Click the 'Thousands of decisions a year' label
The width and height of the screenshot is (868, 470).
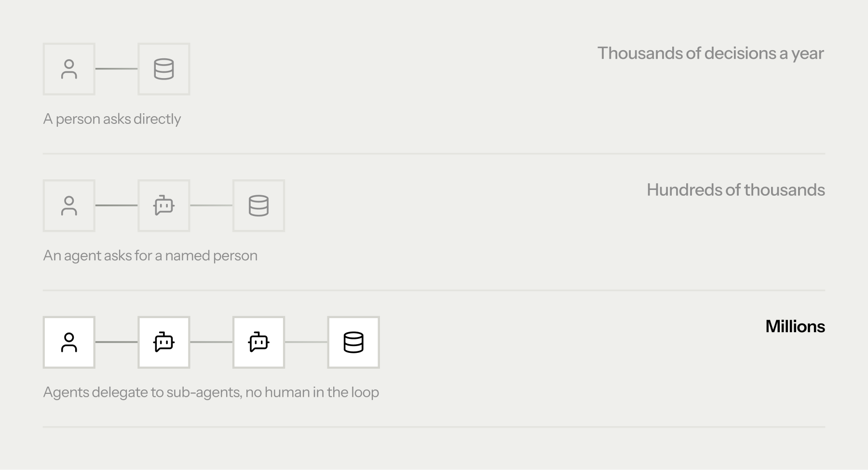point(711,54)
